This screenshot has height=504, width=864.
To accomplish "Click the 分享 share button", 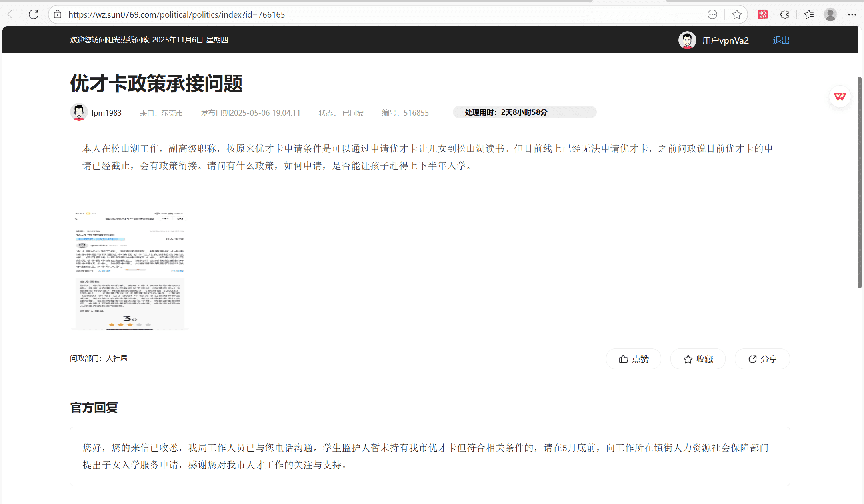I will click(x=762, y=359).
